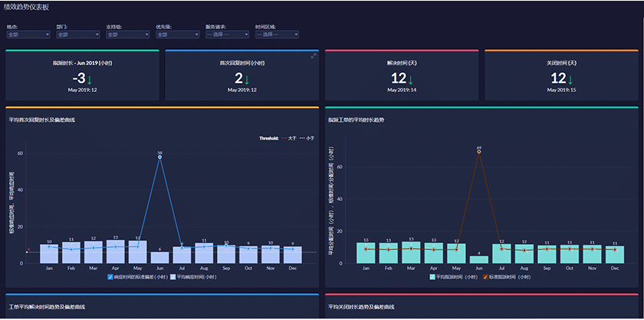Screen dimensions: 644x320
Task: Click the green down arrow on 解决时间 card
Action: point(410,79)
